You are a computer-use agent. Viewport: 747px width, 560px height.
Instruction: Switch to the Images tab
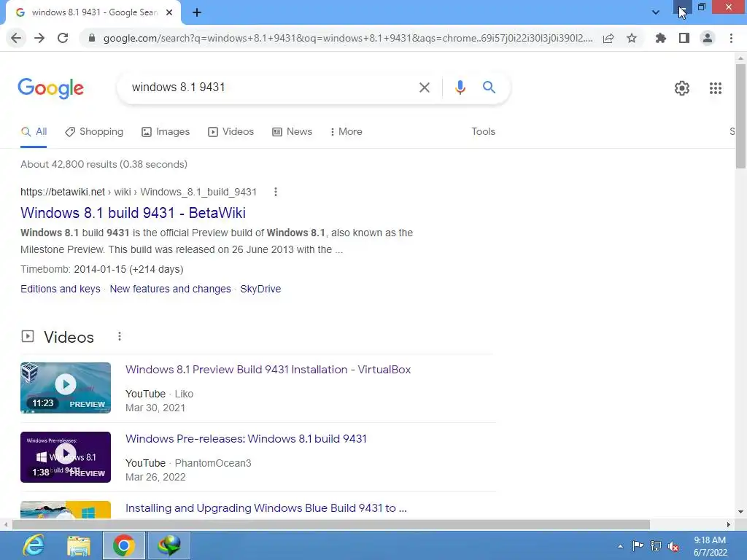tap(166, 132)
